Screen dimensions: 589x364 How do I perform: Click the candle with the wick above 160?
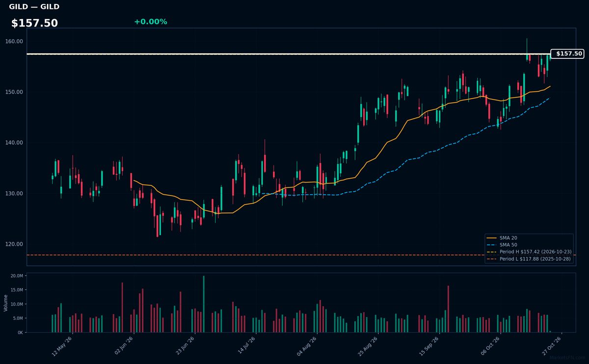click(527, 49)
